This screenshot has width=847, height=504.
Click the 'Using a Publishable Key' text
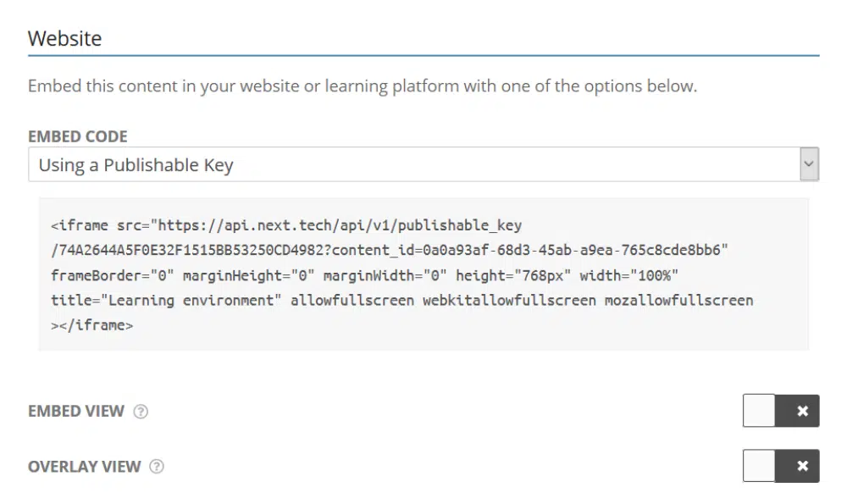tap(136, 165)
